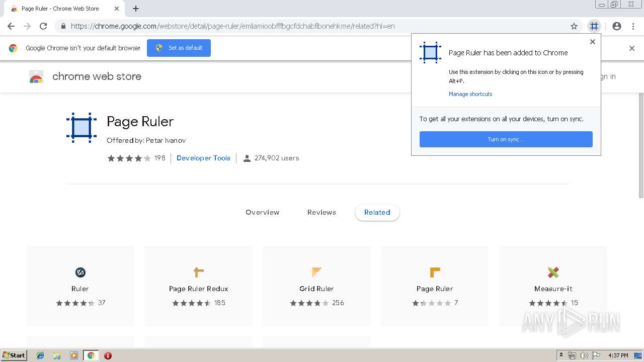Open the Grid Ruler extension card

pos(316,286)
